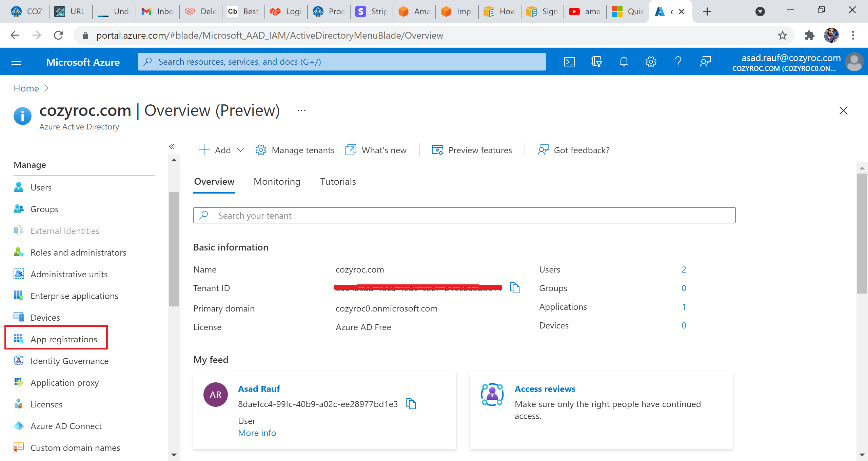This screenshot has height=461, width=868.
Task: Open the Chrome tab search dropdown
Action: 760,12
